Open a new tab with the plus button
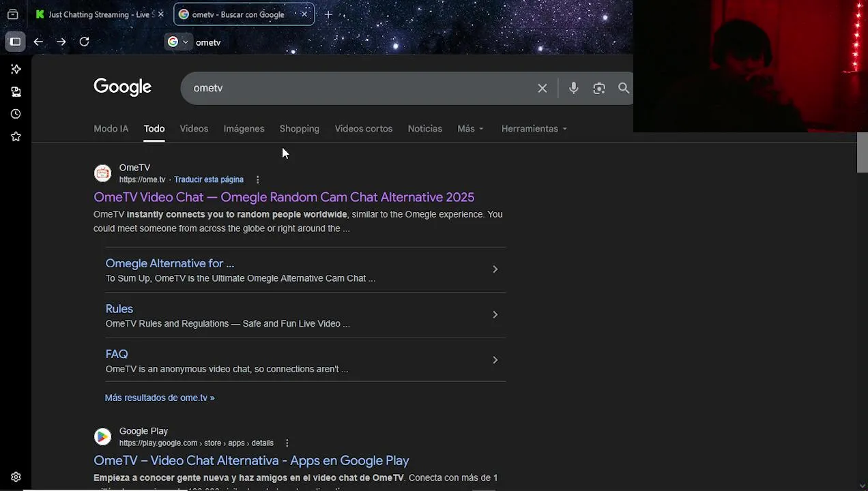The height and width of the screenshot is (491, 868). pyautogui.click(x=328, y=14)
